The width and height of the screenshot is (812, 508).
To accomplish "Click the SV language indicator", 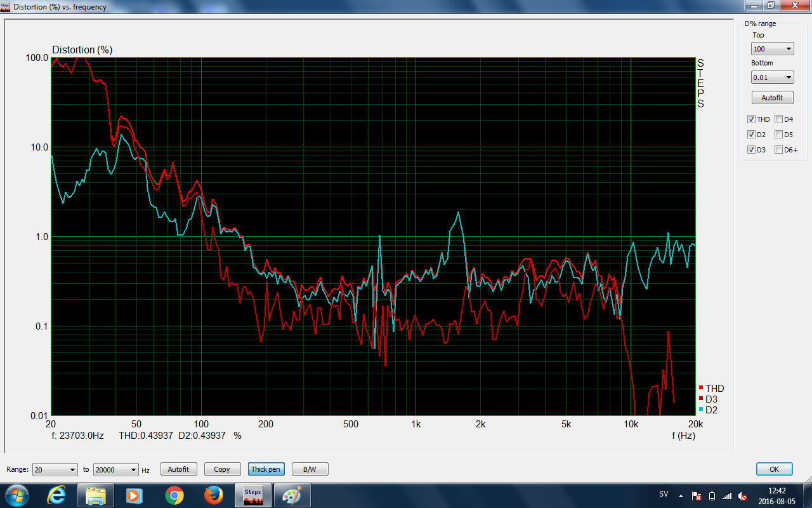I will coord(664,493).
